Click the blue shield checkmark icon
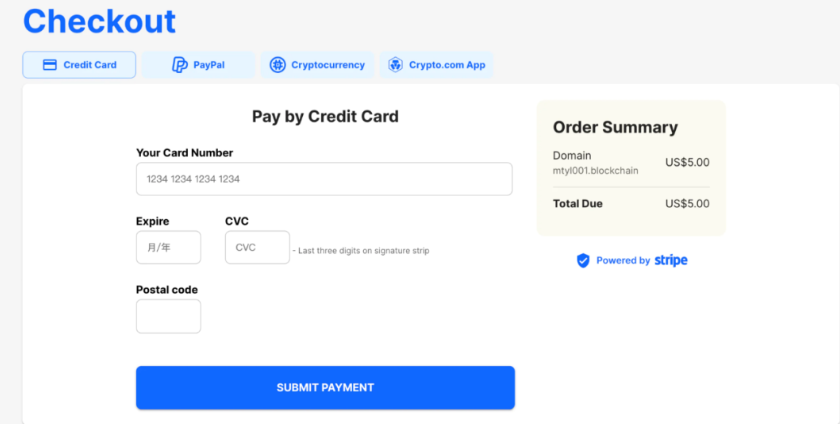This screenshot has height=424, width=840. pos(583,261)
